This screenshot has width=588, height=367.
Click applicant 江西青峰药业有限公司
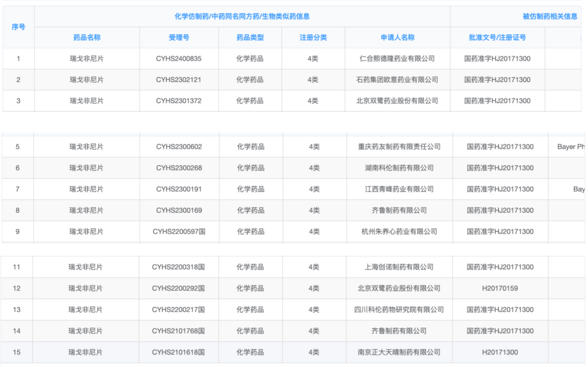399,189
